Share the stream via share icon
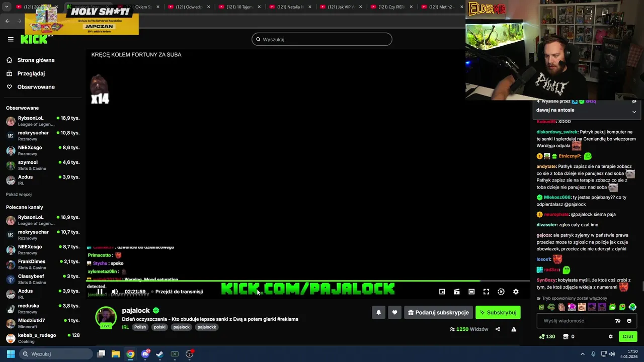The width and height of the screenshot is (644, 362). (498, 329)
